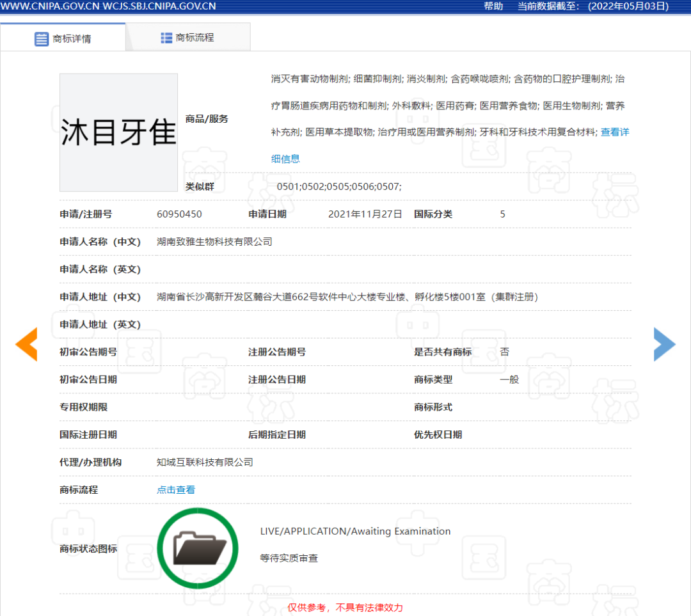
Task: Click the green folder status icon
Action: 198,548
